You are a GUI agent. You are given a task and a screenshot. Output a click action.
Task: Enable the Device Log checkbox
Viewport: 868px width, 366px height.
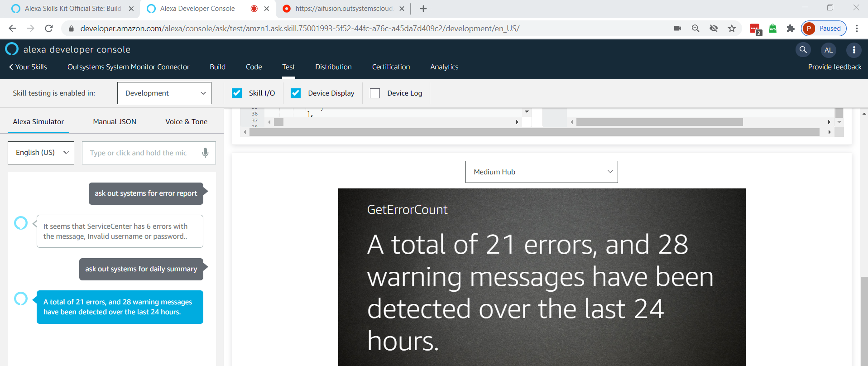[x=375, y=93]
